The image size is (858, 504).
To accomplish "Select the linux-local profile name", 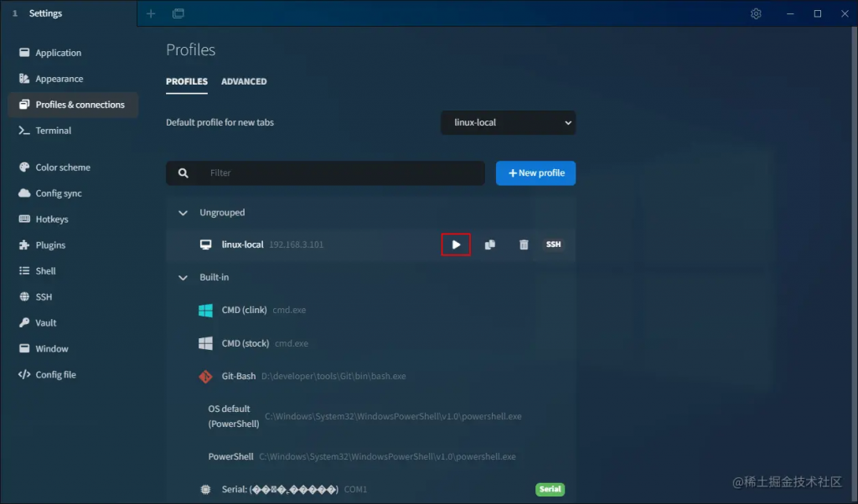I will point(242,244).
